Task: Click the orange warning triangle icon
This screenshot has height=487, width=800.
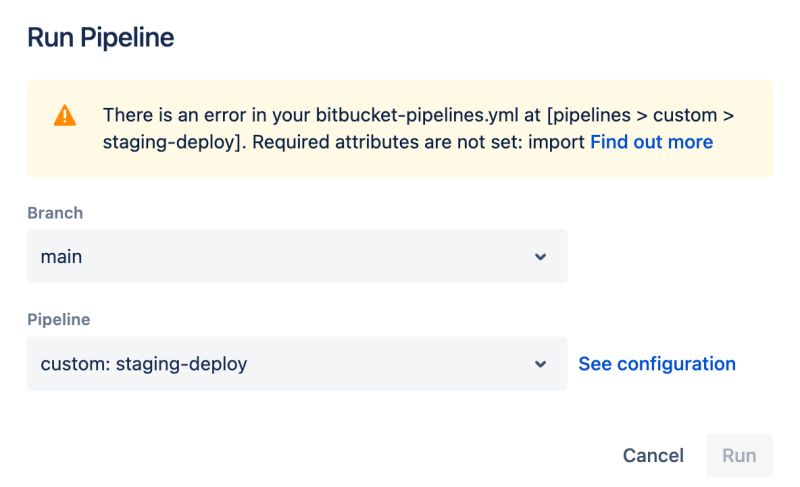Action: 65,115
